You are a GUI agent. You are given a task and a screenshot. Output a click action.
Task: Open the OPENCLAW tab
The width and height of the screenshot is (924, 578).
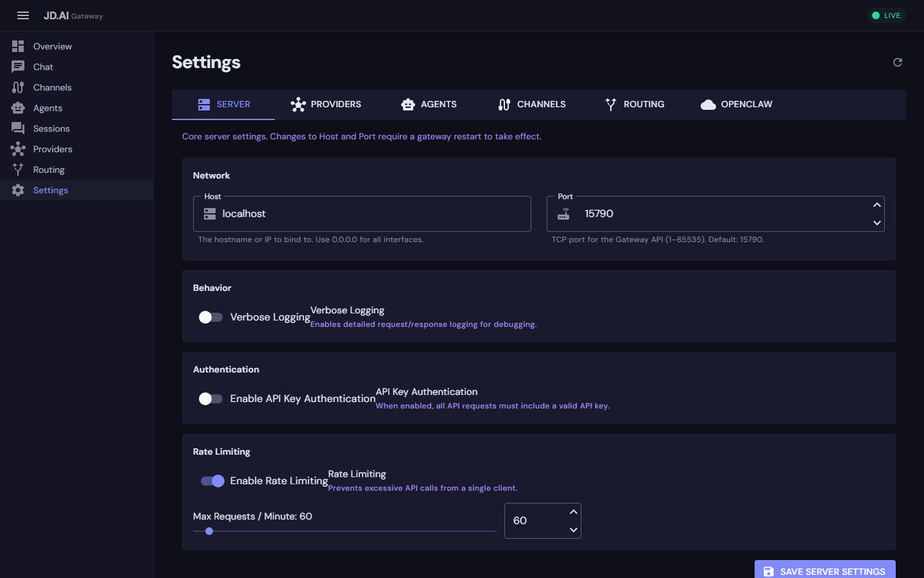pyautogui.click(x=736, y=104)
